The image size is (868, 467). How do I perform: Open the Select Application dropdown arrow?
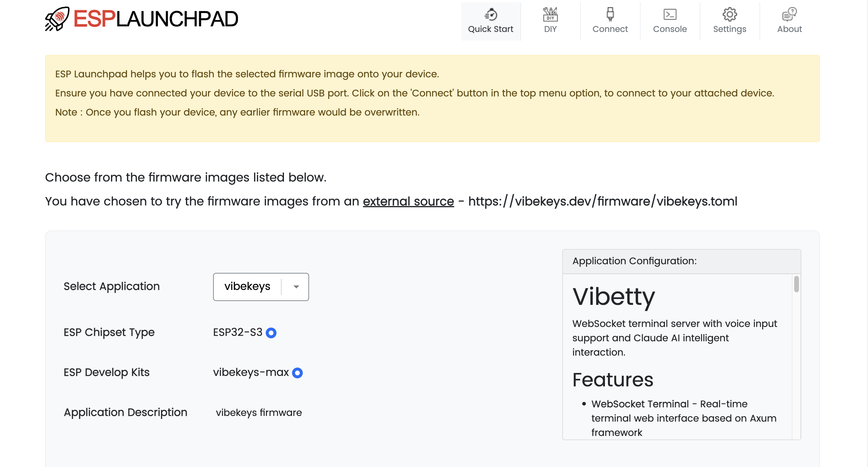[296, 287]
